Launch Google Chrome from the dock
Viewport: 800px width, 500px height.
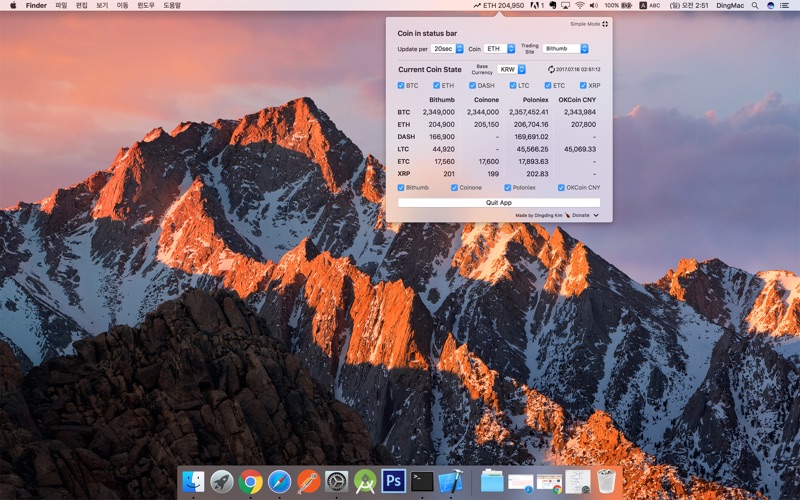pos(251,481)
